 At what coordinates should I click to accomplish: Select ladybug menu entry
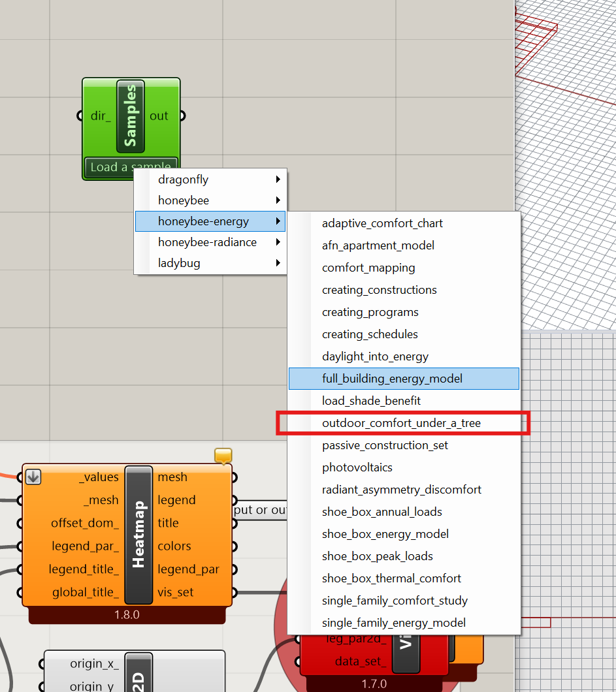(210, 263)
